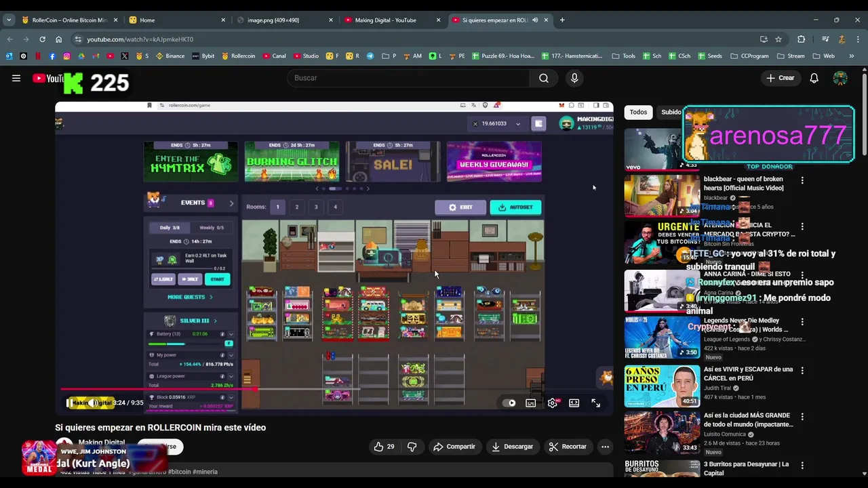Open the tab search dropdown arrow
The width and height of the screenshot is (868, 488).
click(9, 20)
